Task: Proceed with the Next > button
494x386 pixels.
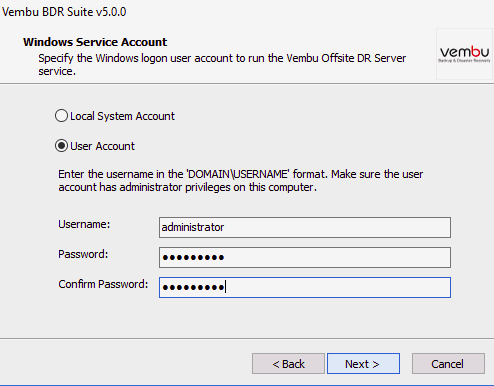Action: coord(363,364)
